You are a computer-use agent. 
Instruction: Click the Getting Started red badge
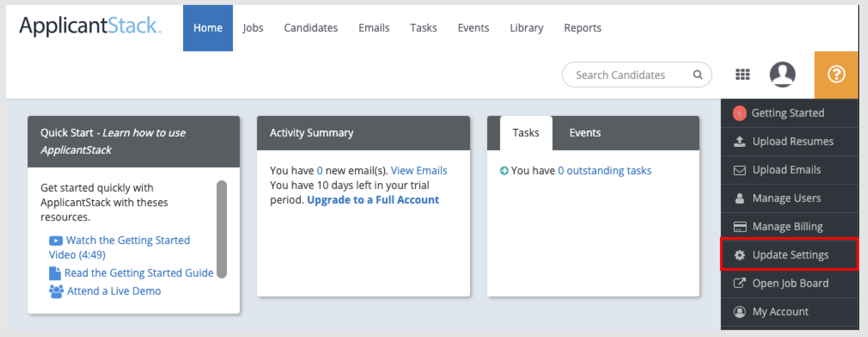coord(739,113)
